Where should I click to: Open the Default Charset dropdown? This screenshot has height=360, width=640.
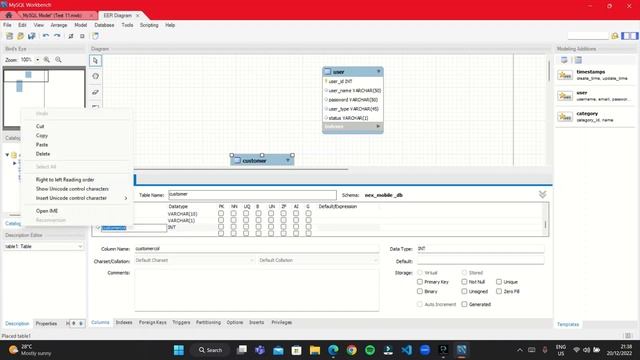(195, 260)
